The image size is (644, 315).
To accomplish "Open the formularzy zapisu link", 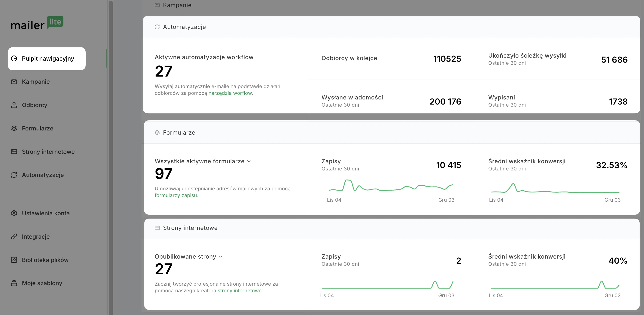I will 175,195.
